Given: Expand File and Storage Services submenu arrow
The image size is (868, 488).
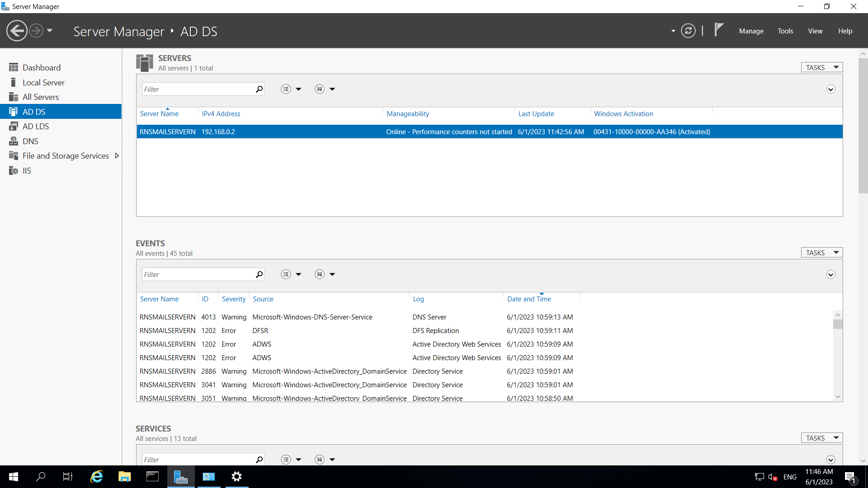Looking at the screenshot, I should pyautogui.click(x=117, y=156).
